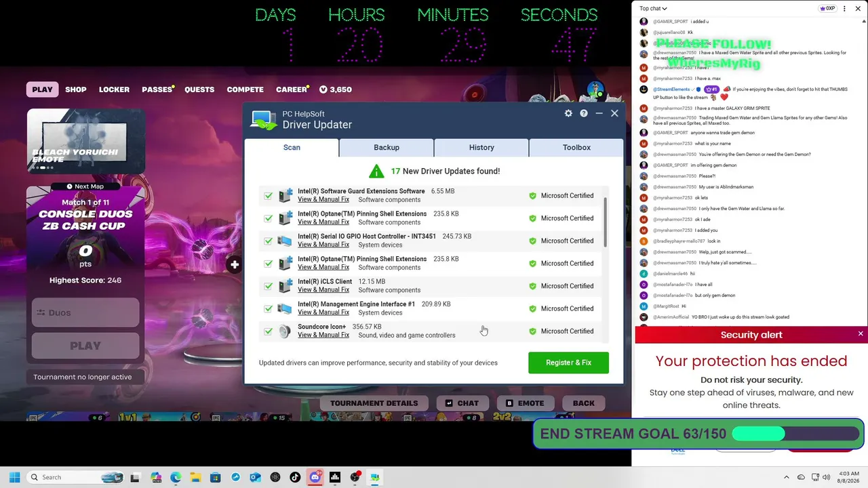The height and width of the screenshot is (488, 868).
Task: Open the OneDrive cloud tray icon
Action: point(801,477)
